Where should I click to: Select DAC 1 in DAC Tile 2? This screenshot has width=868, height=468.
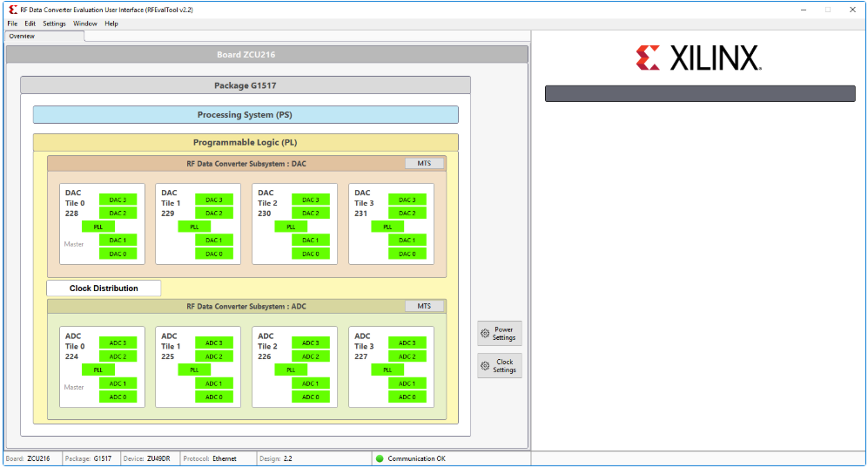pos(310,240)
